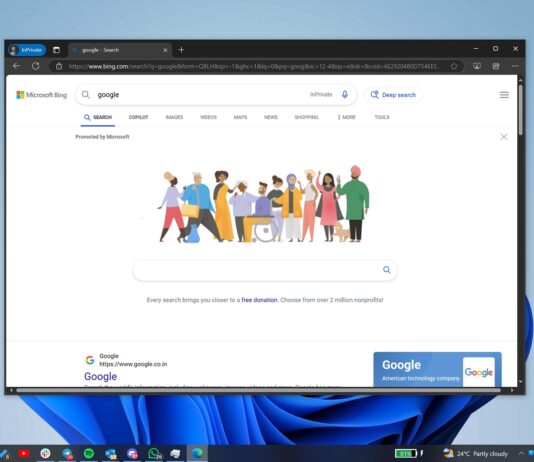
Task: Open YouTube from the taskbar
Action: [x=24, y=453]
